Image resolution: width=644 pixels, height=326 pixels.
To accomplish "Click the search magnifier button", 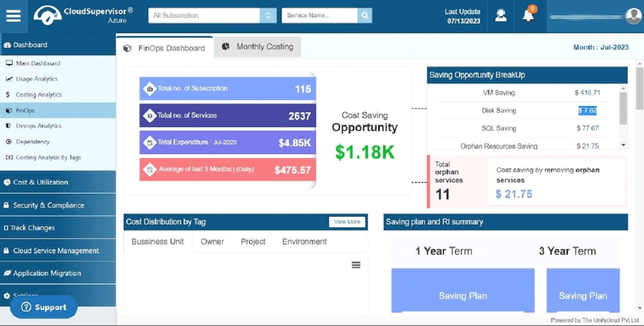I will (365, 15).
